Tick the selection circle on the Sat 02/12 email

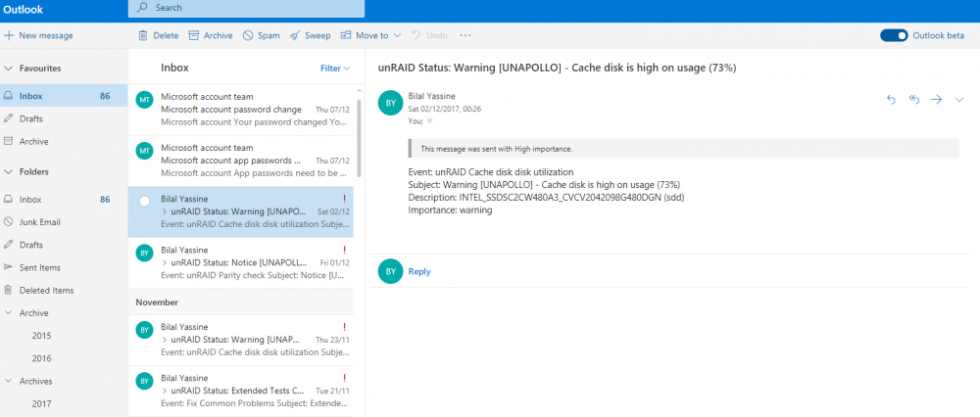(144, 202)
